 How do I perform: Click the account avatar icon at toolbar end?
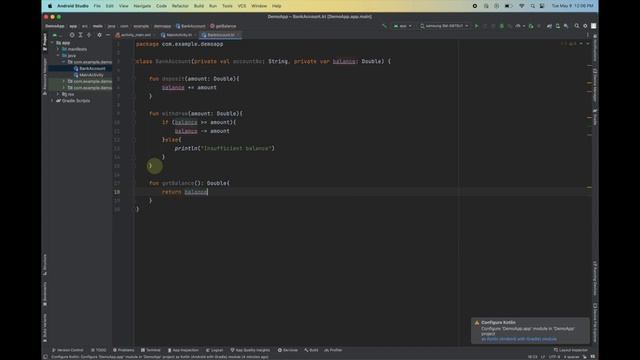[x=593, y=26]
